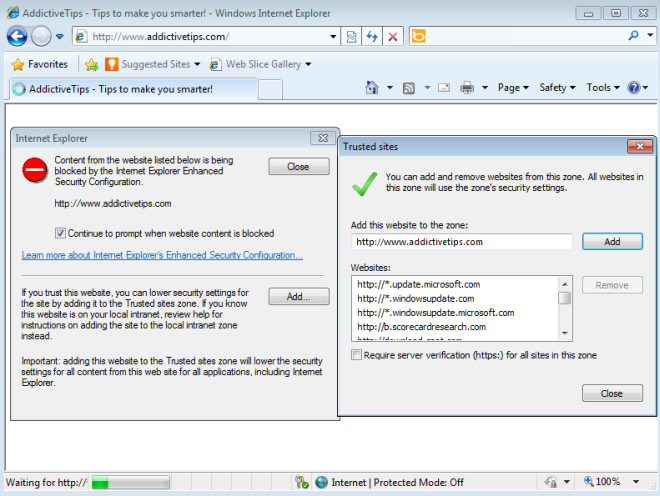This screenshot has width=660, height=496.
Task: Open a new blank tab
Action: pos(270,89)
